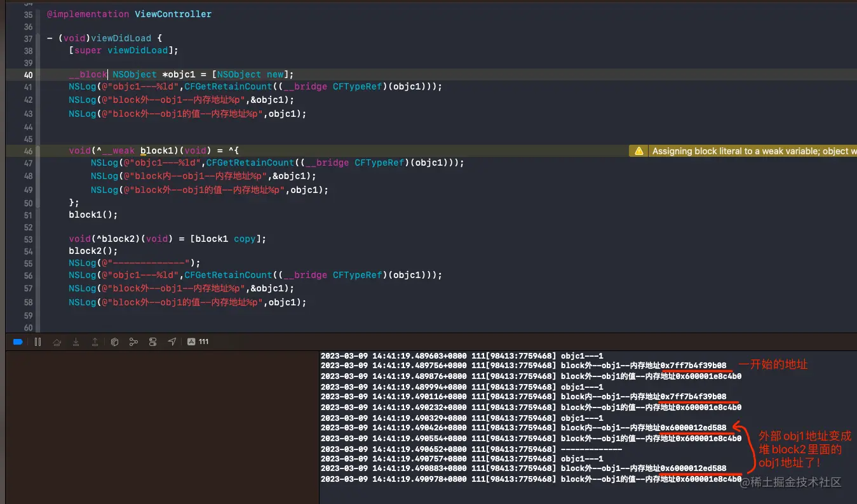Click line number 37 in the gutter
Image resolution: width=857 pixels, height=504 pixels.
(x=27, y=39)
